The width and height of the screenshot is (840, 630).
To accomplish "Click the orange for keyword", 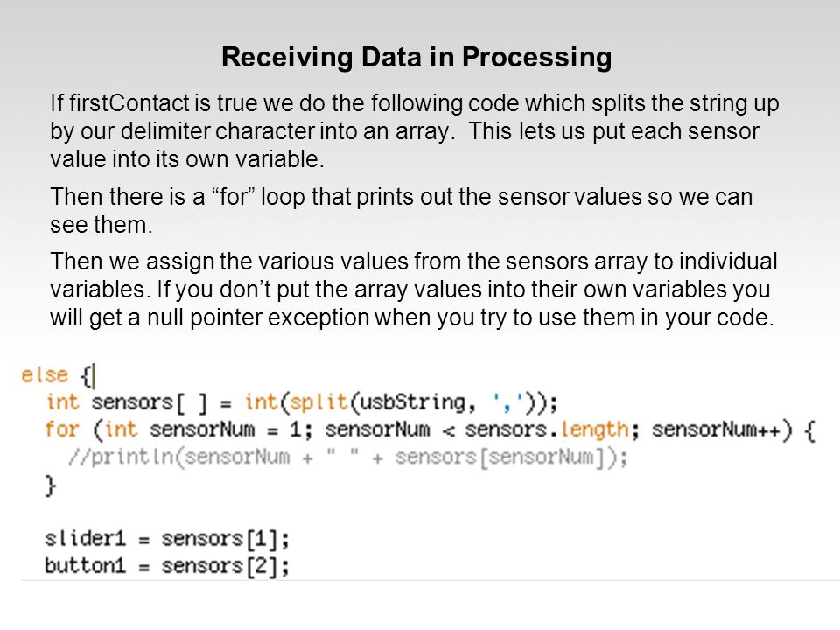I will [61, 430].
